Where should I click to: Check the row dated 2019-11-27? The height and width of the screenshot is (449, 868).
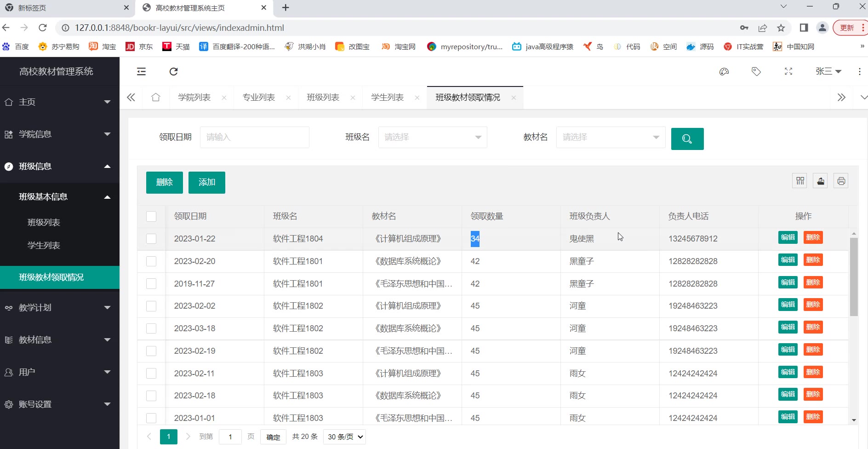[x=151, y=284]
